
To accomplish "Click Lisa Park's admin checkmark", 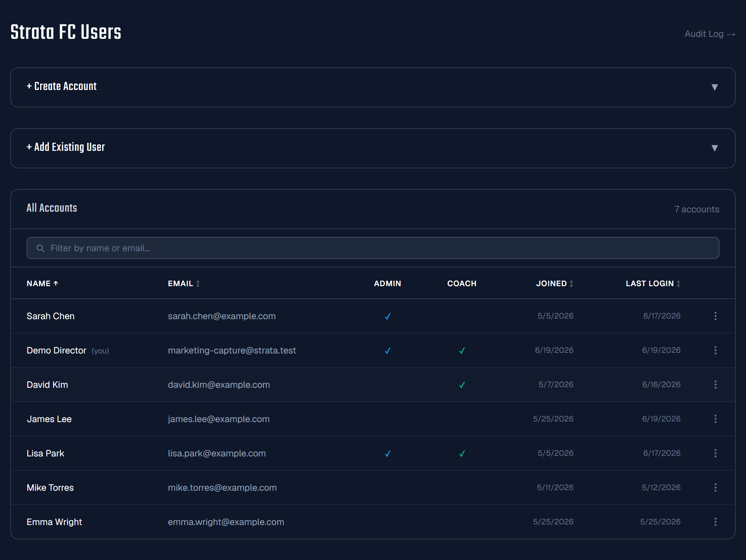I will pos(388,454).
